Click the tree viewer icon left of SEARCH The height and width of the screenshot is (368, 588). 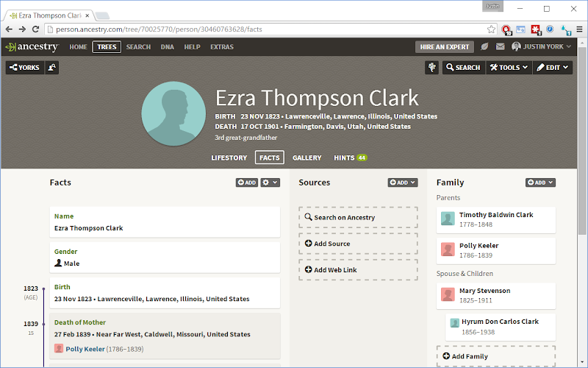[431, 68]
